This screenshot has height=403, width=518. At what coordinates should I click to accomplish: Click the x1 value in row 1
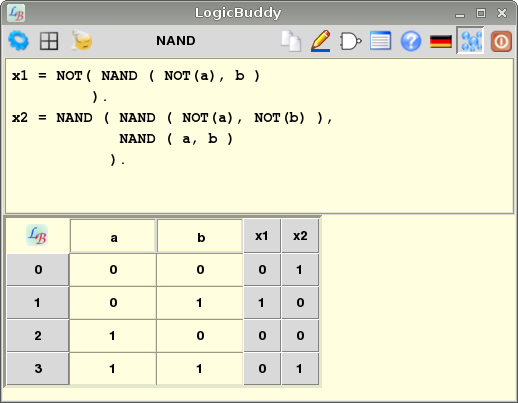coord(262,302)
